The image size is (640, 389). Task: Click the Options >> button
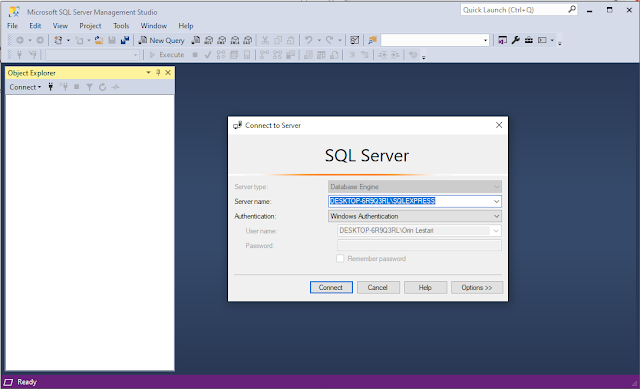click(477, 287)
